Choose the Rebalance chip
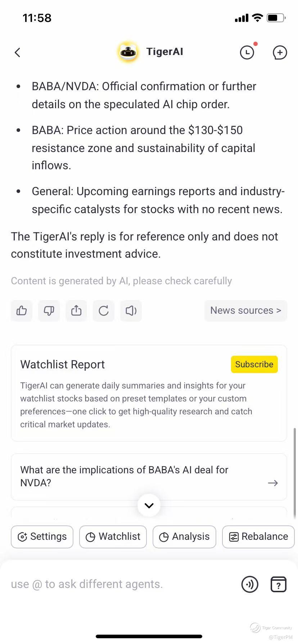Viewport: 298px width, 644px height. coord(258,537)
